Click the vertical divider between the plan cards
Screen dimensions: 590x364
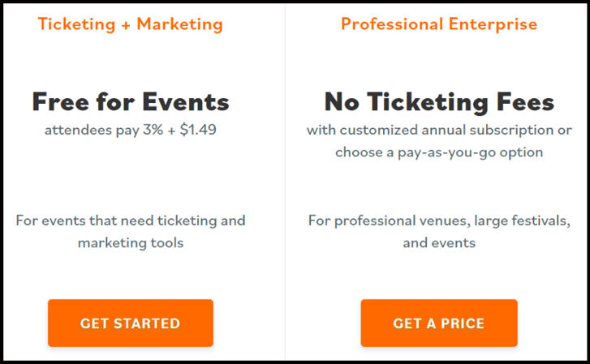[x=286, y=182]
